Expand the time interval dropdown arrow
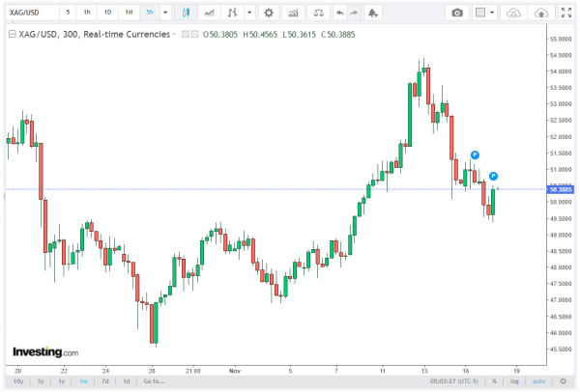Screen dimensions: 580x392 [x=165, y=14]
